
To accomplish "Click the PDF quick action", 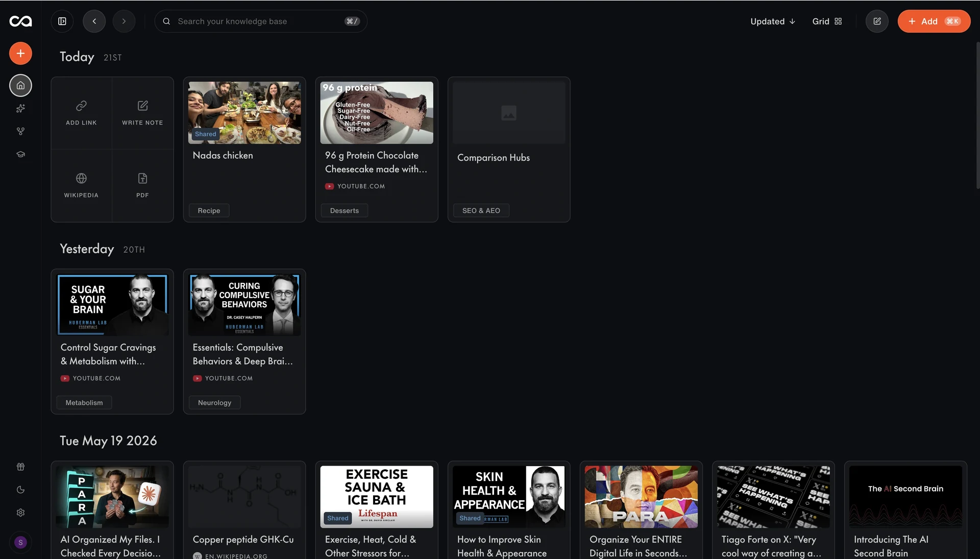I will click(142, 185).
